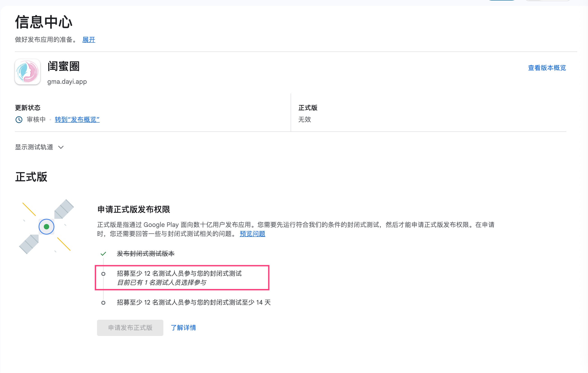This screenshot has height=373, width=588.
Task: Select the struck-through 发布封闭式测试版本 step
Action: pos(146,254)
